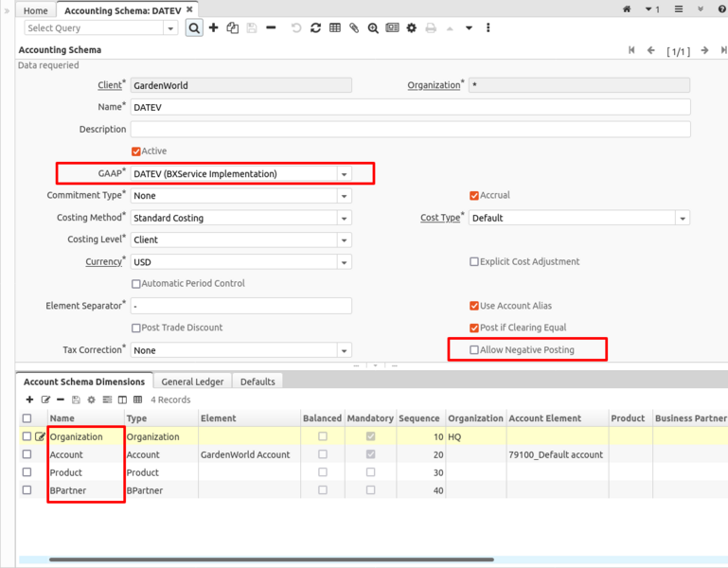Expand the Costing Method dropdown

344,218
